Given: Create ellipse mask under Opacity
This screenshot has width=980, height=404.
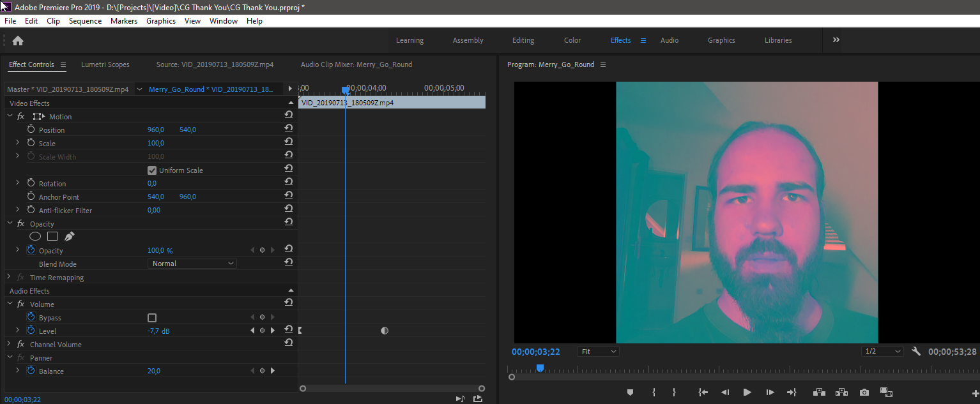Looking at the screenshot, I should click(x=35, y=236).
